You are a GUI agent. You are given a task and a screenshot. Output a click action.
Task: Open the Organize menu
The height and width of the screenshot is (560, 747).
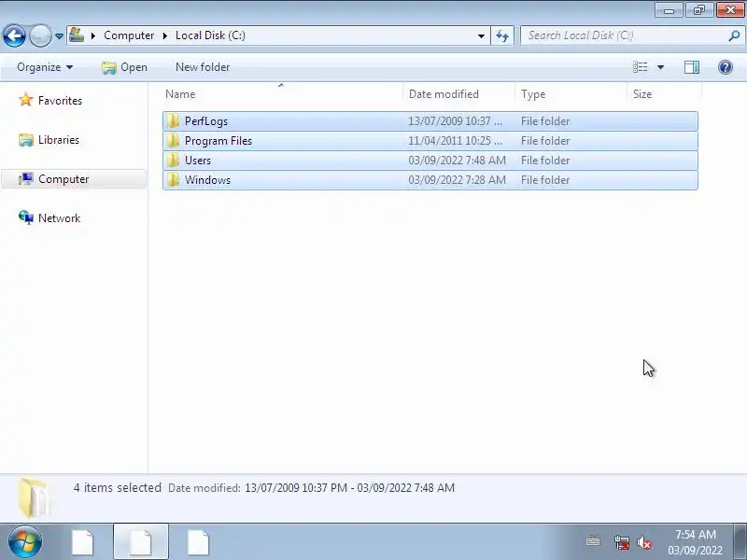tap(45, 67)
